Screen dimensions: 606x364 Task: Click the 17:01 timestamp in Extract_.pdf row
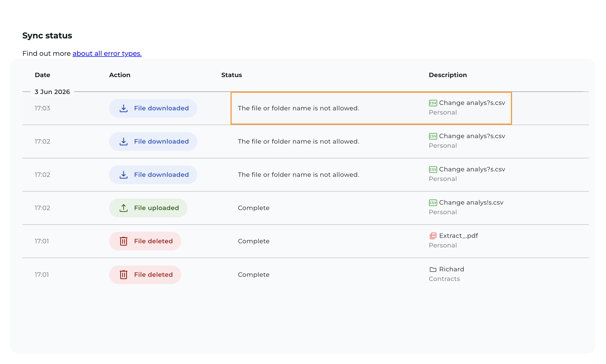click(42, 241)
